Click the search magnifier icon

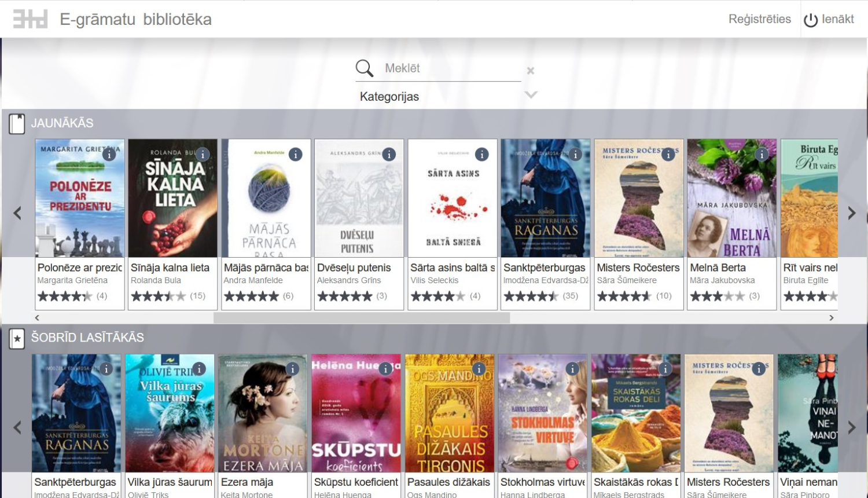coord(364,68)
